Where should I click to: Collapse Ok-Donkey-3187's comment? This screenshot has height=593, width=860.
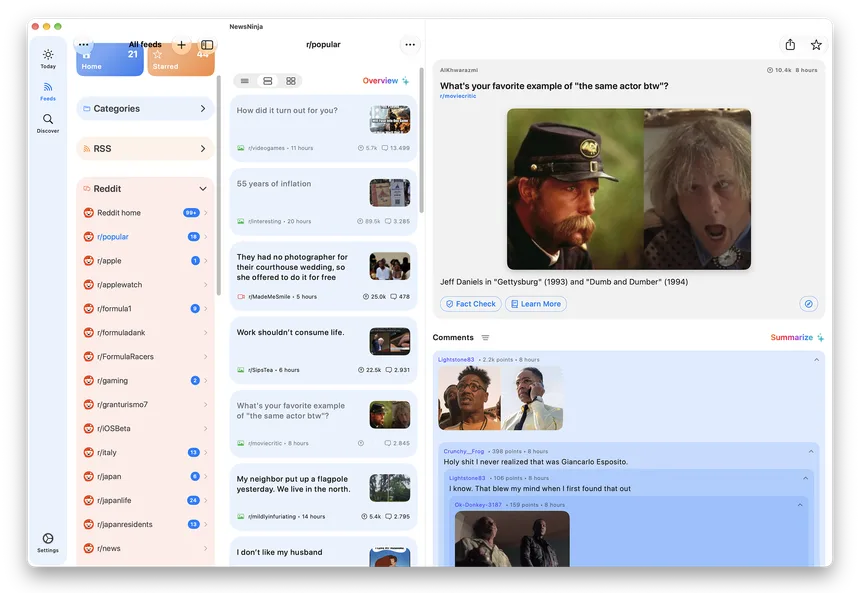coord(800,505)
